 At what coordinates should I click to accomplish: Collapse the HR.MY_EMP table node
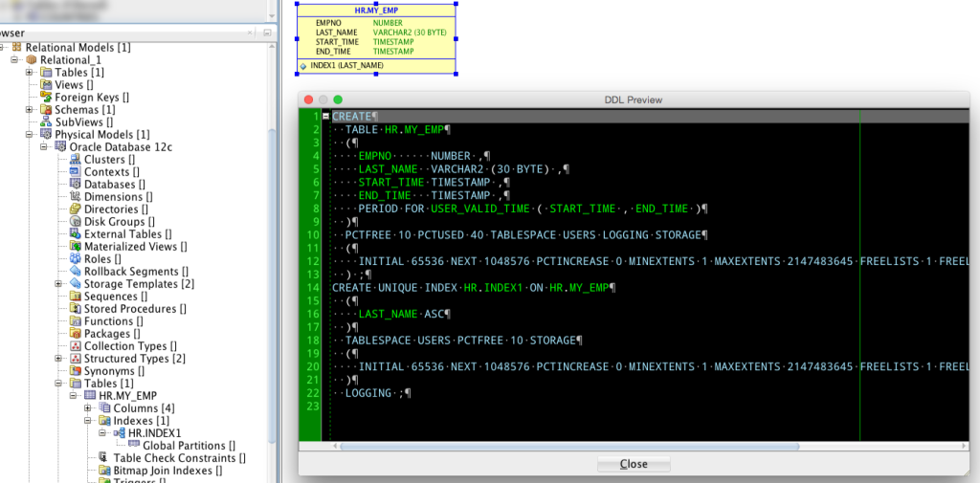[73, 396]
